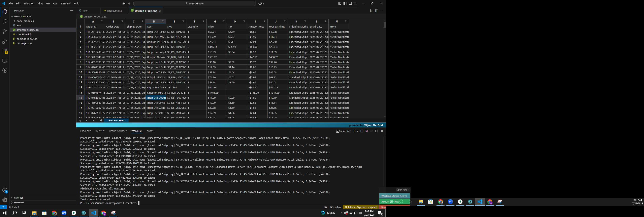644x217 pixels.
Task: Jump to first sheet with navigation arrow
Action: click(x=80, y=121)
